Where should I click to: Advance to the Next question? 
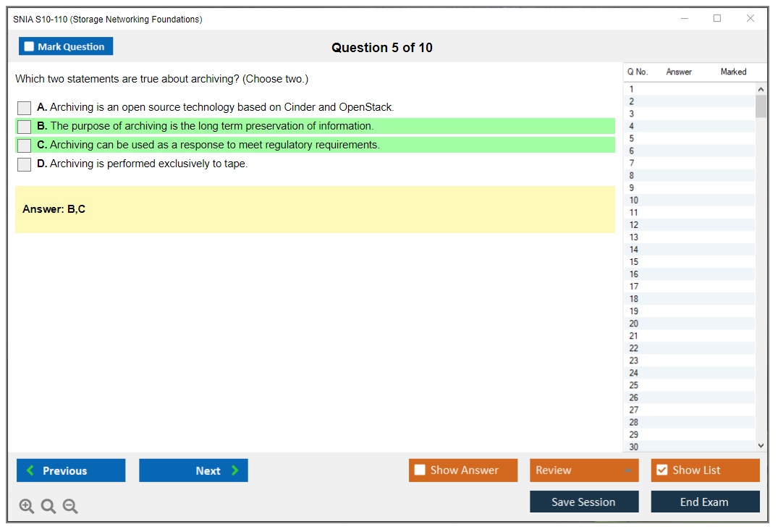pyautogui.click(x=193, y=470)
